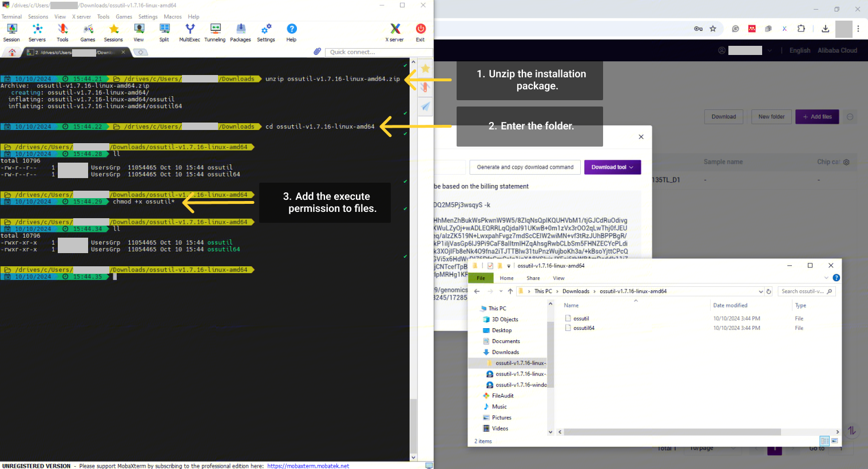Launch the X server icon
Image resolution: width=868 pixels, height=469 pixels.
click(x=395, y=32)
